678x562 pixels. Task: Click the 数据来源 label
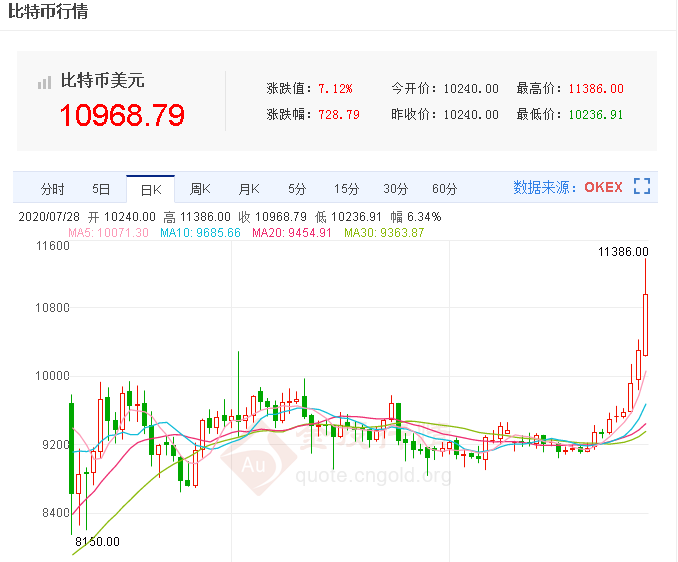(x=545, y=187)
